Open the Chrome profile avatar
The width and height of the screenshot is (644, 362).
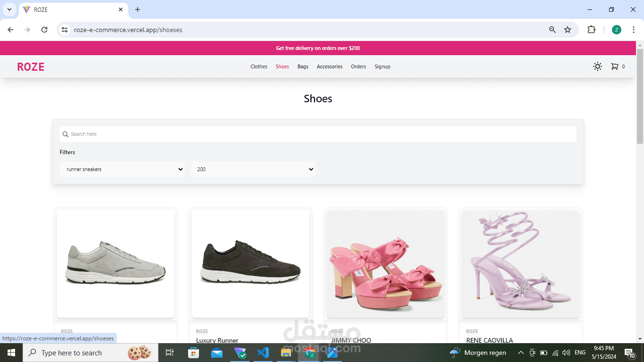tap(617, 30)
